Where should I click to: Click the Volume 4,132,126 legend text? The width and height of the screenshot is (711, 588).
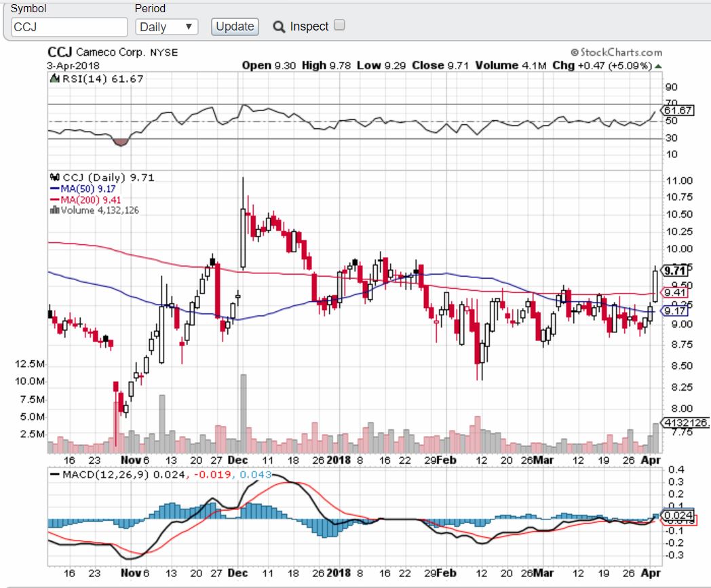tap(100, 210)
